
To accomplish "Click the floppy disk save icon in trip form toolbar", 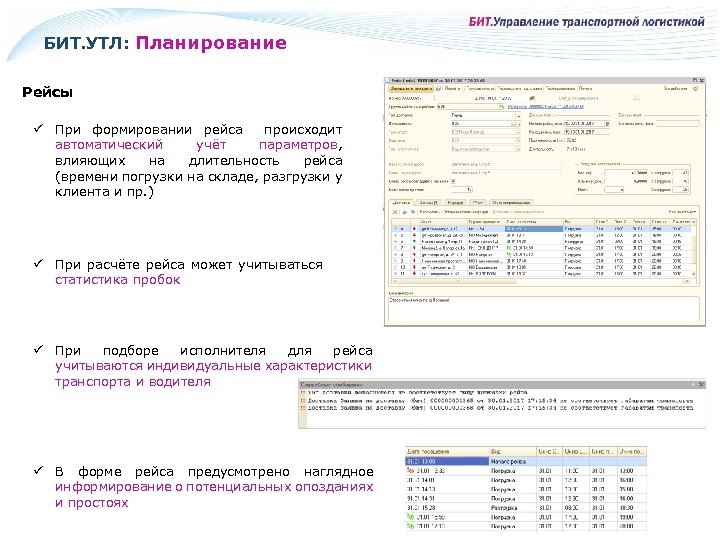I will [x=439, y=88].
